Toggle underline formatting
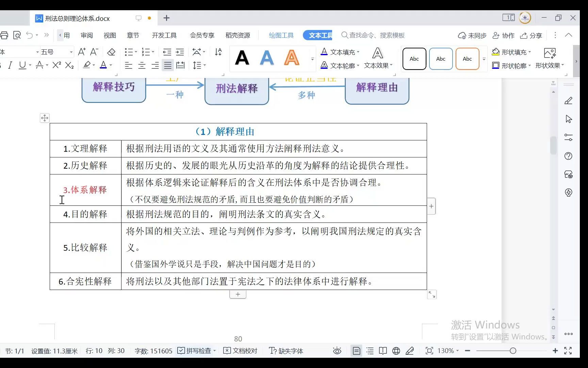588x368 pixels. (x=22, y=65)
